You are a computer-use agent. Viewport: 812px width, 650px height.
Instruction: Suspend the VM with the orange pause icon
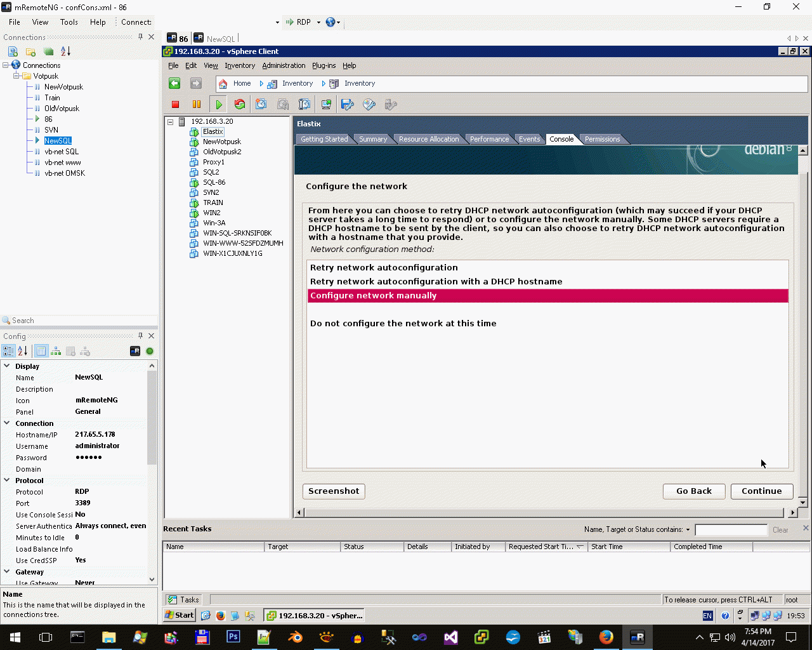point(197,104)
